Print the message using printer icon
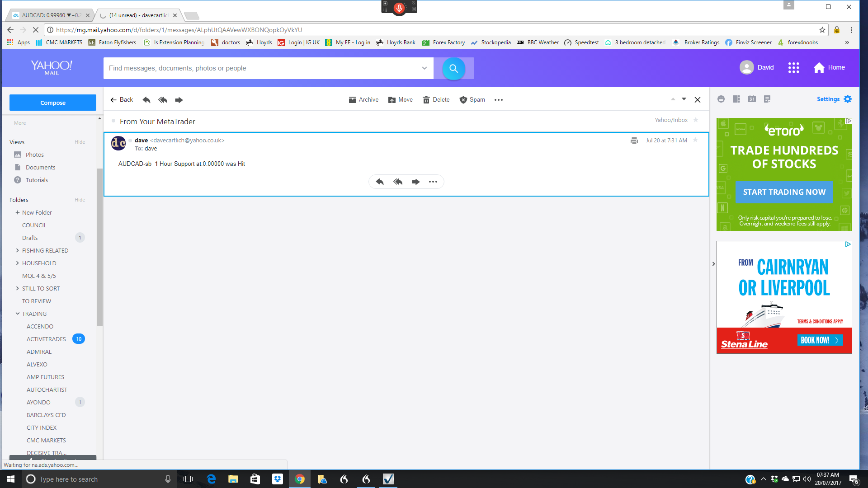The width and height of the screenshot is (868, 488). pyautogui.click(x=634, y=141)
